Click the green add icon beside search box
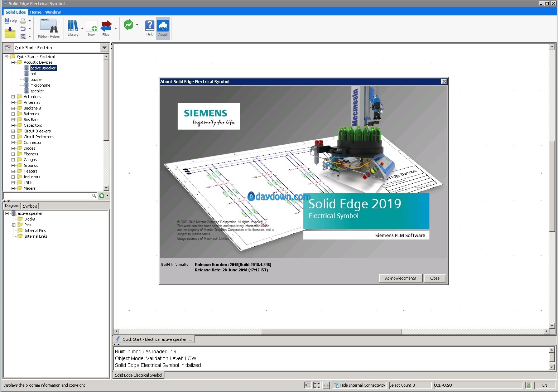This screenshot has height=392, width=558. pos(102,195)
